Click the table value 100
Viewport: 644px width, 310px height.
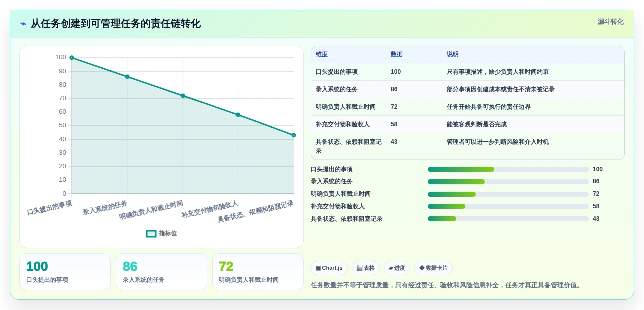click(x=396, y=72)
